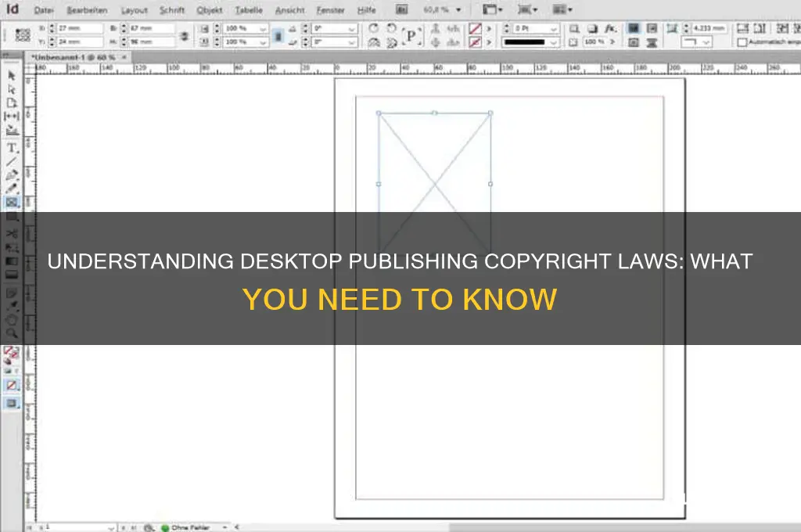Select the Direct Selection tool
This screenshot has height=532, width=801.
[x=11, y=89]
